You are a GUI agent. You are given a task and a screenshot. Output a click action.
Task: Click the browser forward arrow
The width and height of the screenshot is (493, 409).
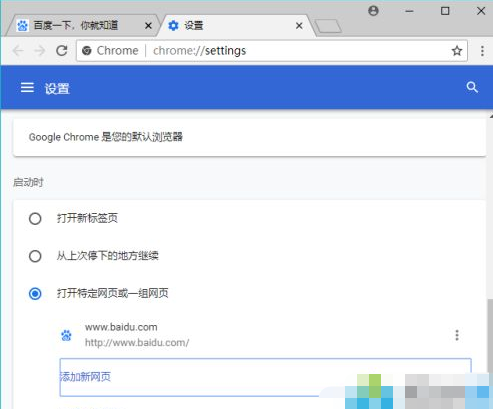point(40,51)
